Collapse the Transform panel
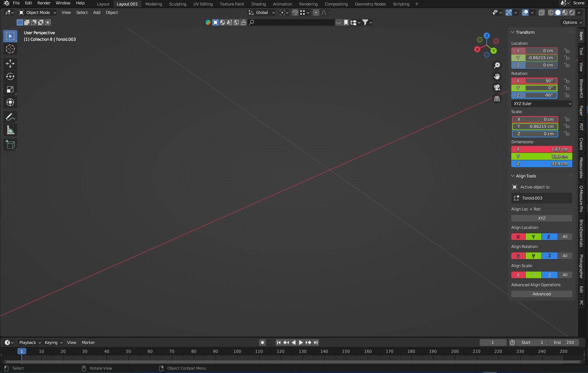This screenshot has height=373, width=588. point(513,32)
